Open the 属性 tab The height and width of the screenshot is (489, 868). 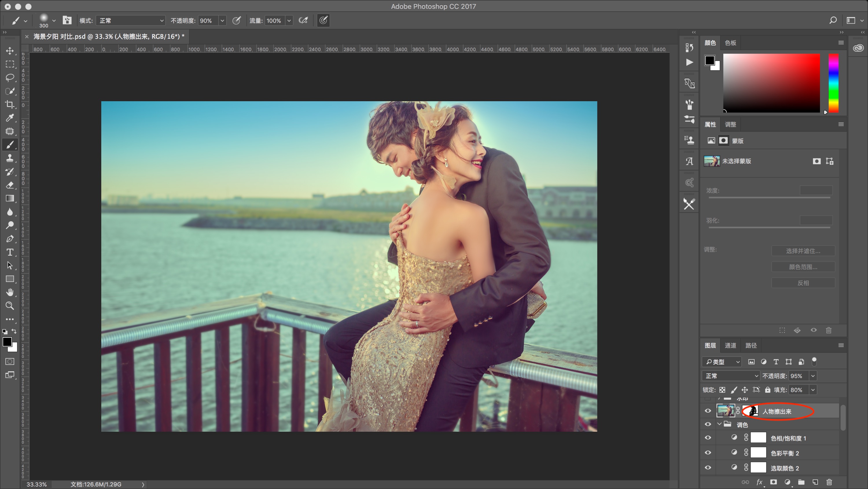click(x=710, y=125)
